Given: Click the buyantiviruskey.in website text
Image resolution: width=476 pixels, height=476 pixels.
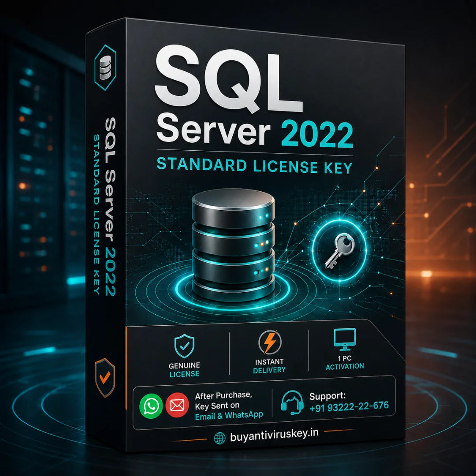Looking at the screenshot, I should 274,435.
